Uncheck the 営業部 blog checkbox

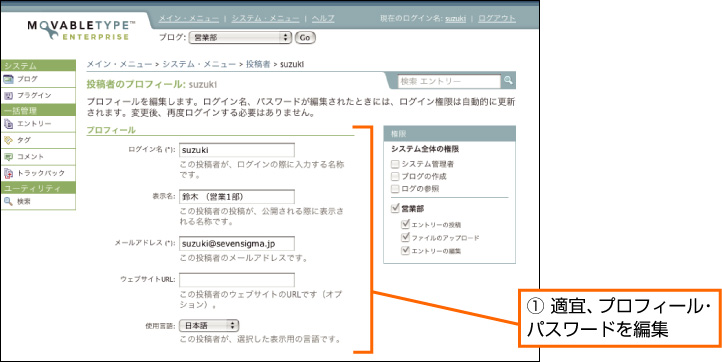click(x=395, y=209)
